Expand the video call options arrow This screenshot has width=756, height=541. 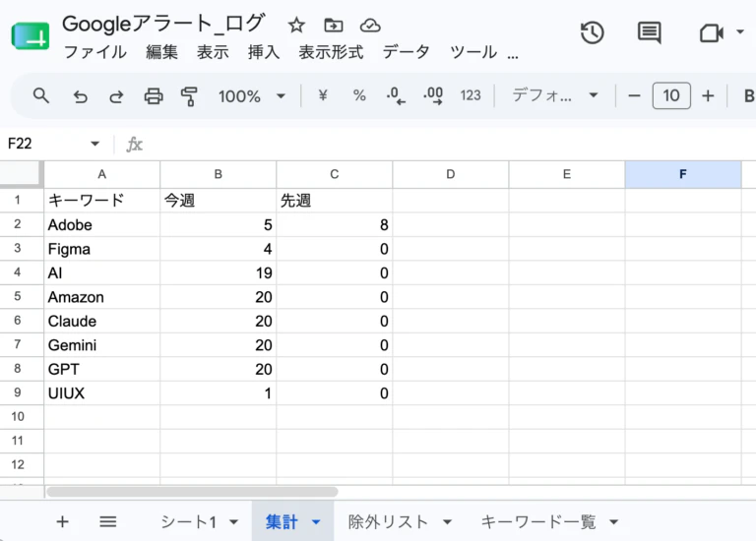tap(740, 31)
